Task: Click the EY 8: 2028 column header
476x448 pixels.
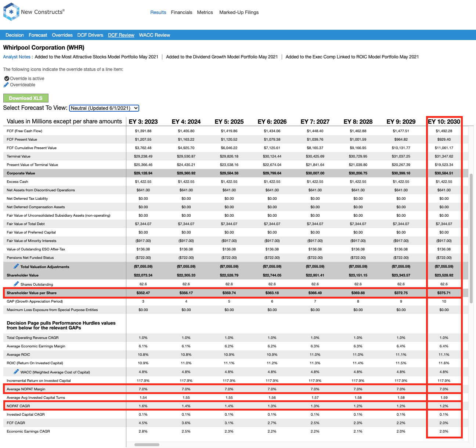Action: coord(358,122)
